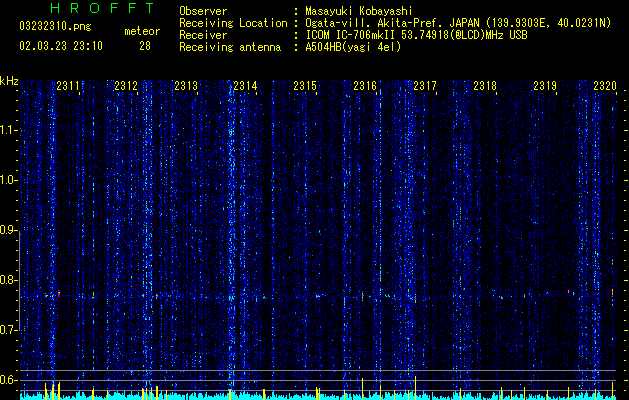Click the tallest yellow spike near 2317
The width and height of the screenshot is (629, 400).
coord(416,388)
